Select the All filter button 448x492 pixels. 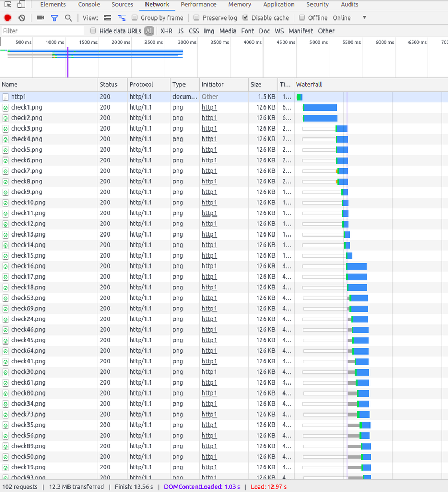[150, 31]
